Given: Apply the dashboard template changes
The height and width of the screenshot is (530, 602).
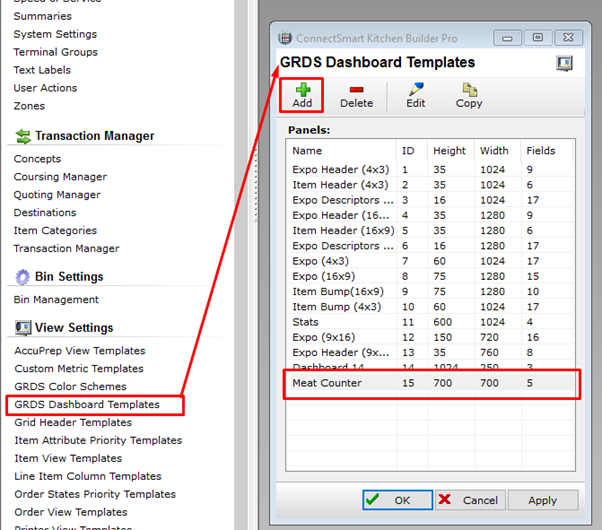Looking at the screenshot, I should [542, 500].
